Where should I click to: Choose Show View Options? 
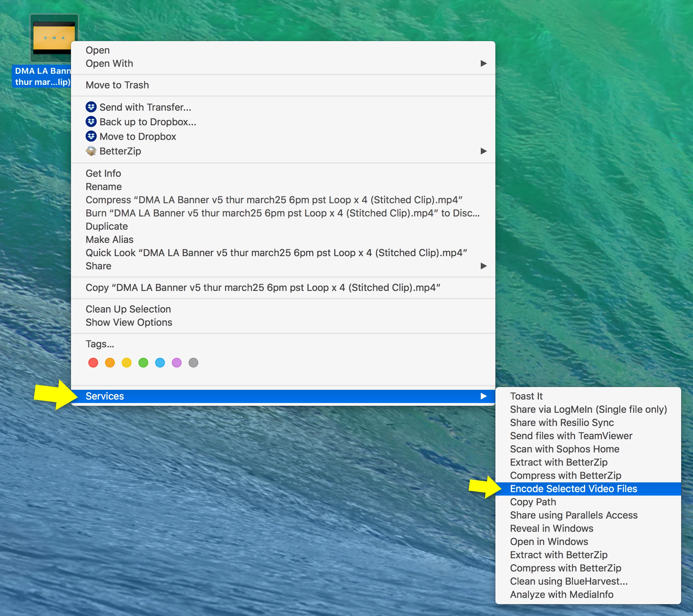pyautogui.click(x=129, y=322)
